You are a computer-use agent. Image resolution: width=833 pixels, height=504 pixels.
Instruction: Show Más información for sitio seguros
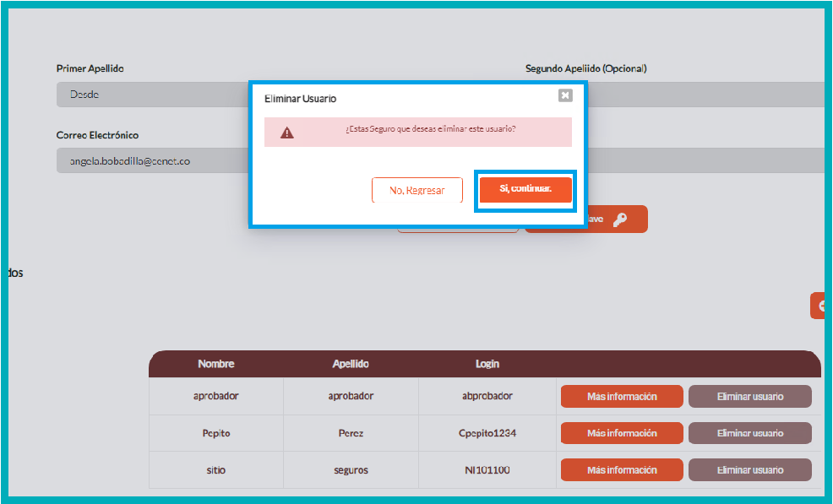pos(622,470)
